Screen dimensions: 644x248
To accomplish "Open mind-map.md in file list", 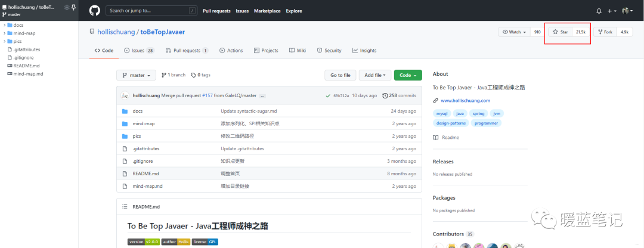I will pos(147,187).
